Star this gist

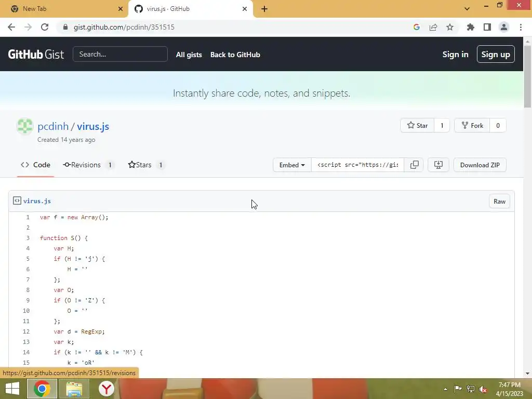click(417, 126)
